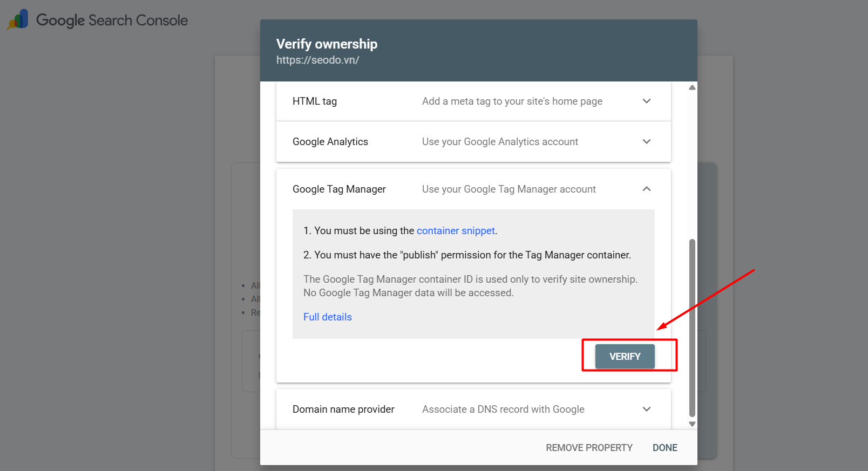868x471 pixels.
Task: Open the container snippet link
Action: pyautogui.click(x=456, y=230)
